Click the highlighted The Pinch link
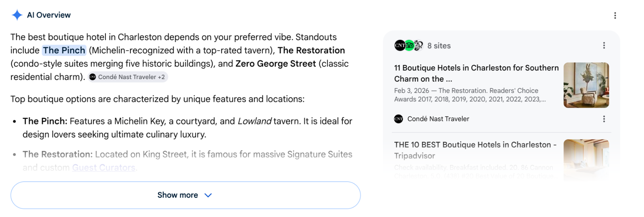This screenshot has height=217, width=644. click(x=64, y=50)
